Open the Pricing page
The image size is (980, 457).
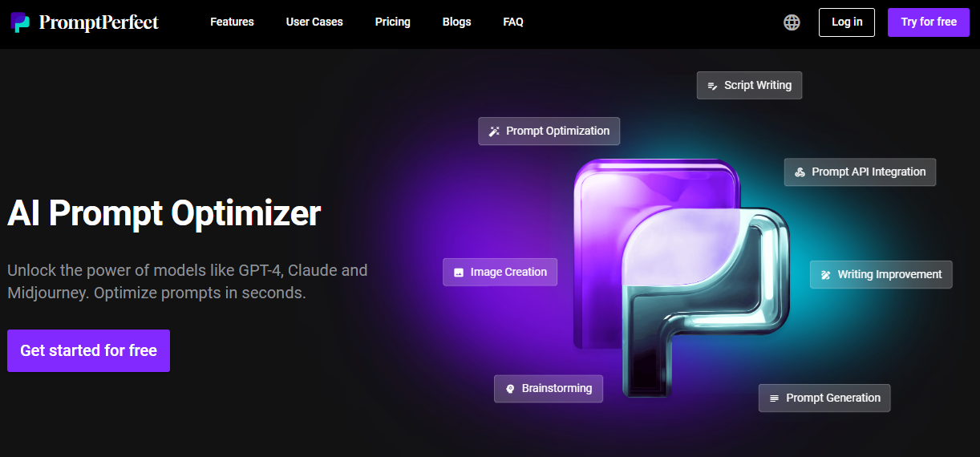(392, 22)
